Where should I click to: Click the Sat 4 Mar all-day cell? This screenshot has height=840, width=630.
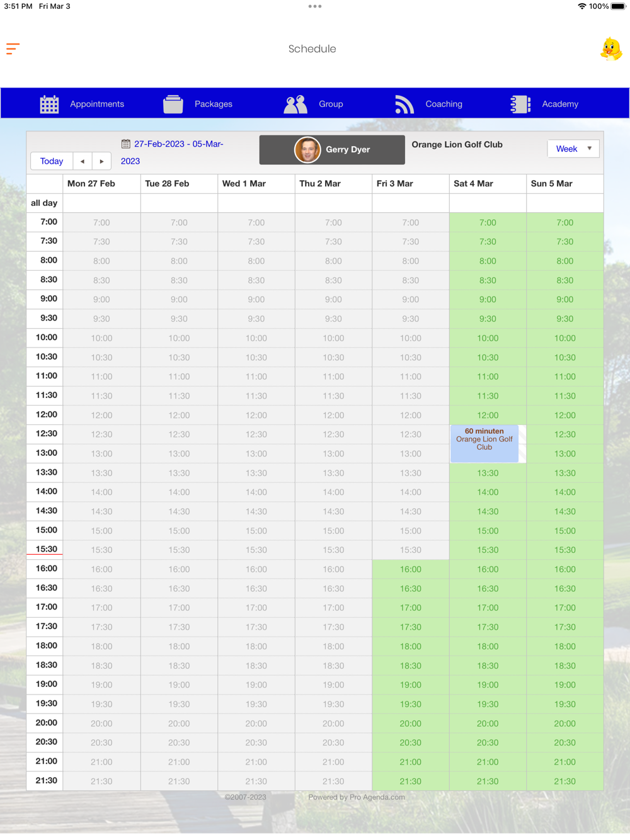488,203
